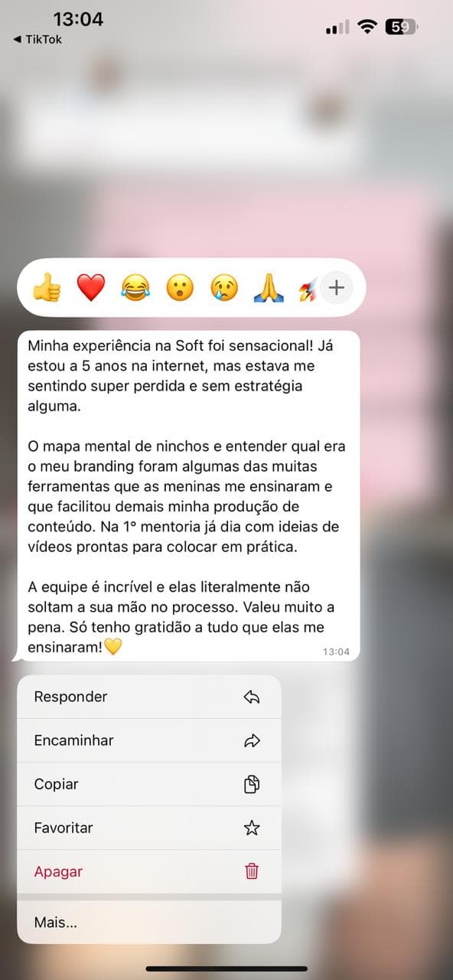Tap the red trash can icon
This screenshot has height=980, width=453.
click(252, 871)
